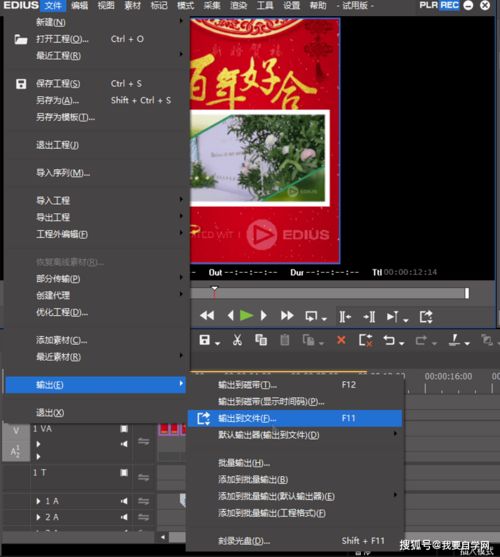Open undo history dropdown arrow
This screenshot has width=500, height=557.
(402, 343)
